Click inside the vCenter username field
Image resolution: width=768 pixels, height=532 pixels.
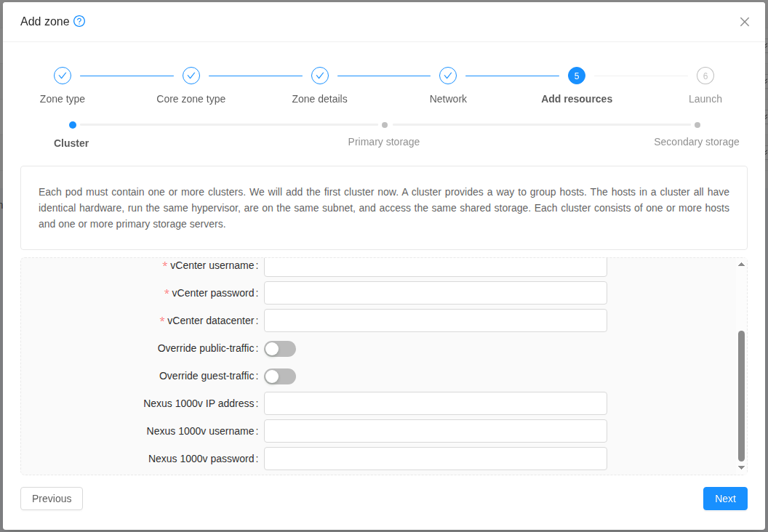click(435, 266)
